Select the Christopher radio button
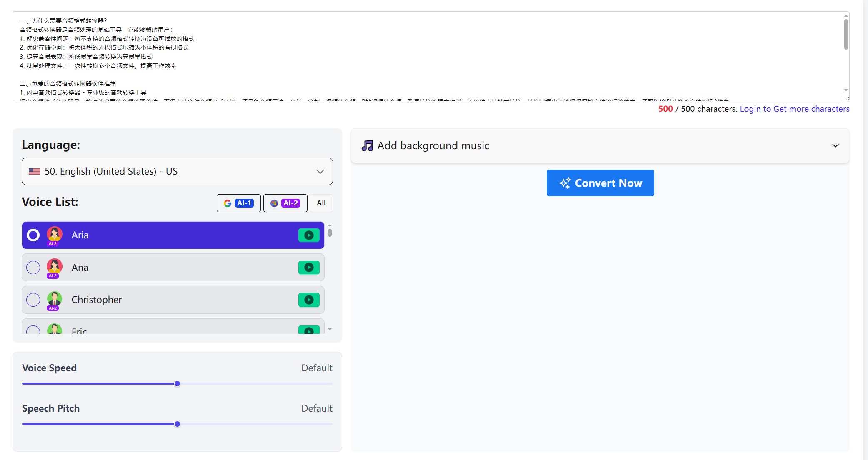Screen dimensions: 868x460 [x=33, y=300]
